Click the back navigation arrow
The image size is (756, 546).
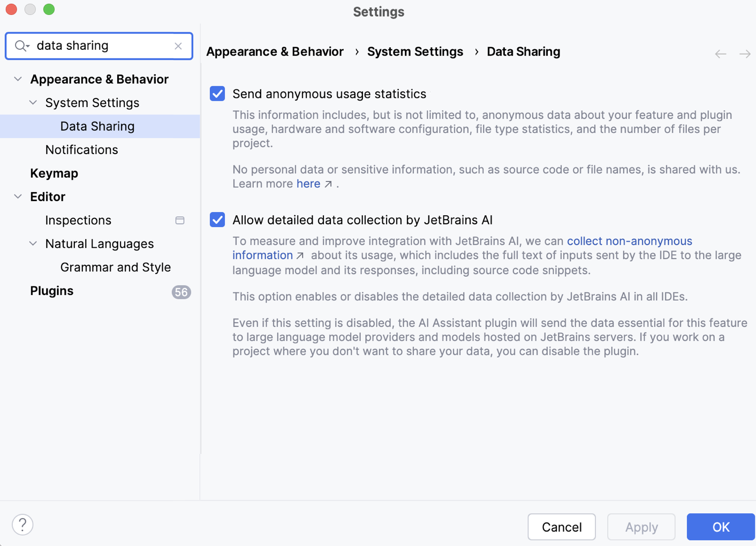click(x=720, y=54)
